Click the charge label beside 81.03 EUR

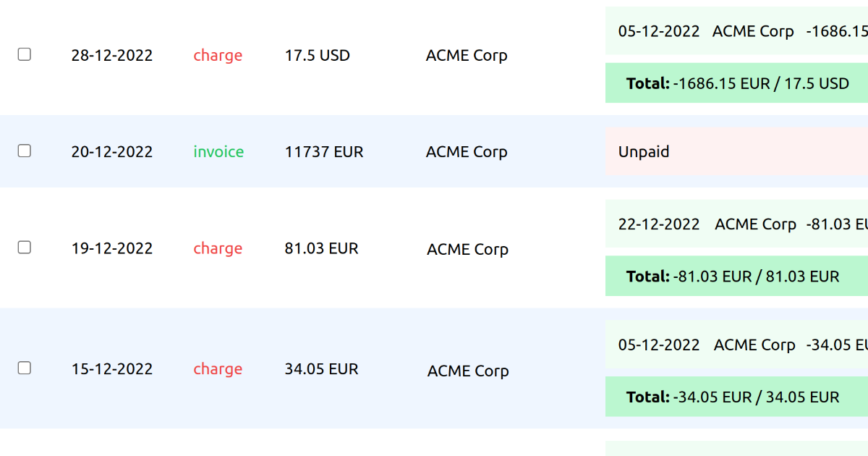(218, 248)
